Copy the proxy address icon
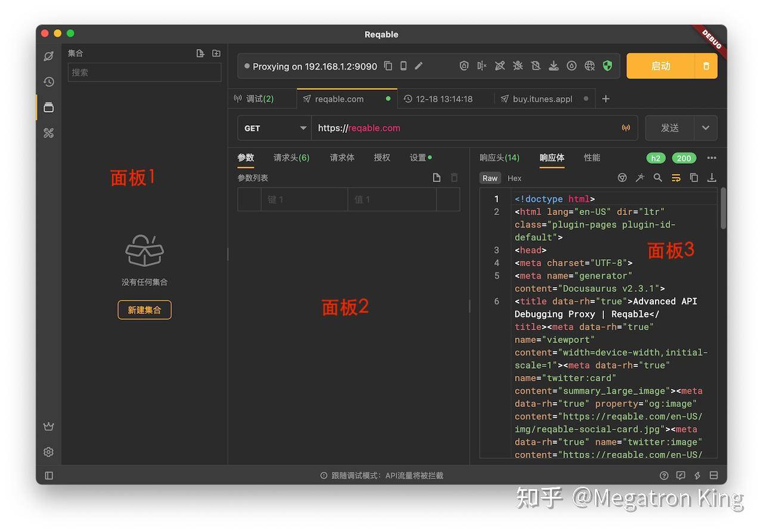The height and width of the screenshot is (532, 763). (388, 66)
